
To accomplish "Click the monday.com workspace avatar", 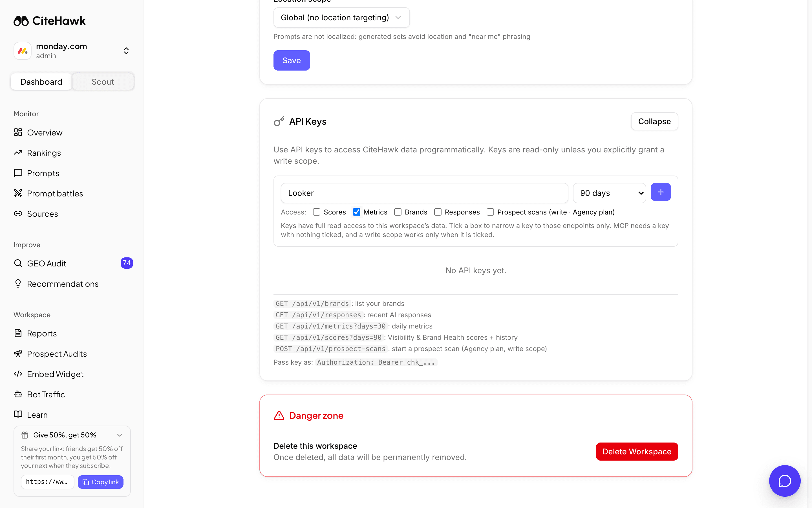I will point(23,51).
